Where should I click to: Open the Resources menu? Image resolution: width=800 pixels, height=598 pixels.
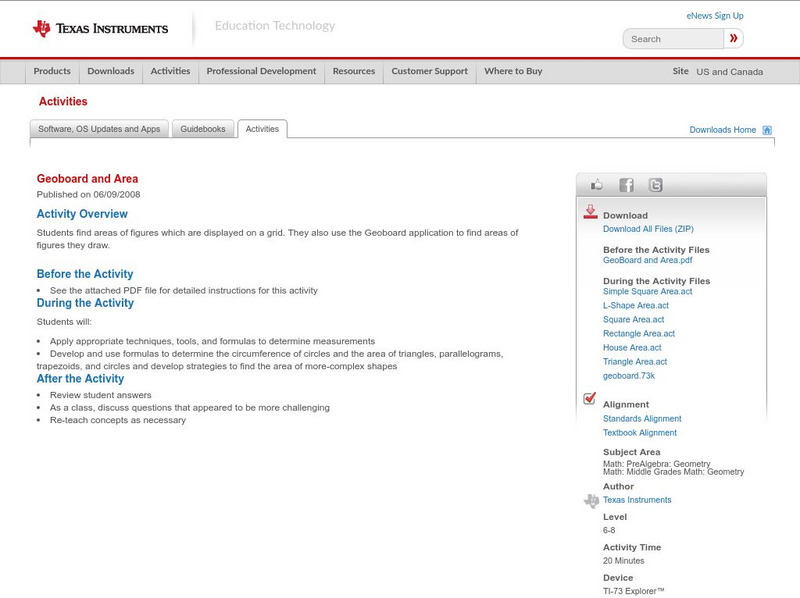tap(354, 71)
